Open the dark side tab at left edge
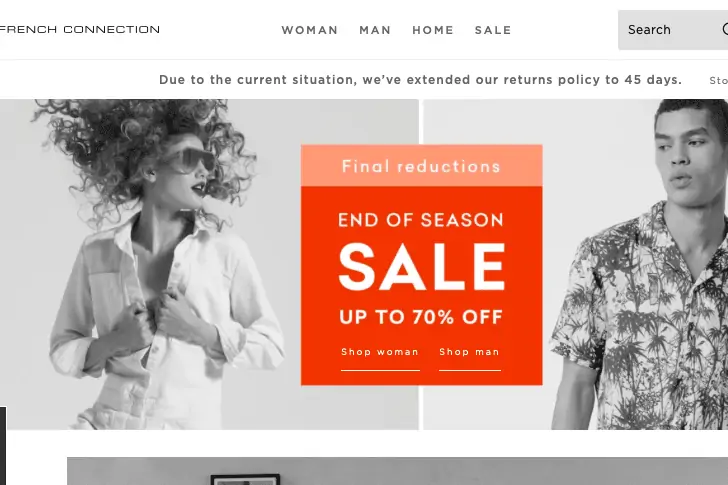This screenshot has width=728, height=485. 3,446
